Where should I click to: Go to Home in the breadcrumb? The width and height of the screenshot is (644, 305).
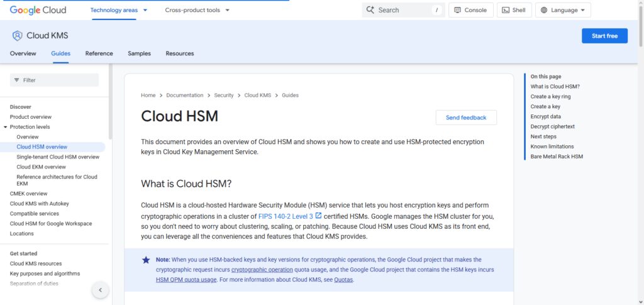[x=148, y=95]
